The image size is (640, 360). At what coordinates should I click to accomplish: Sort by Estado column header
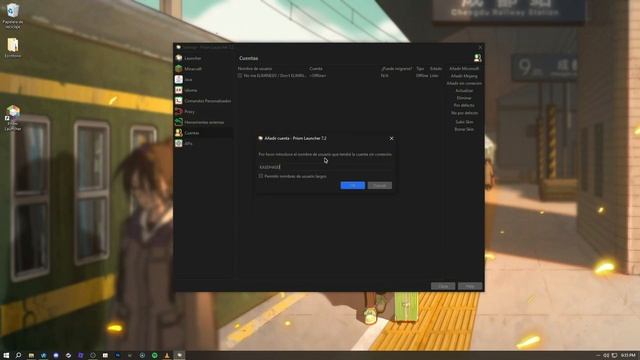pyautogui.click(x=436, y=69)
